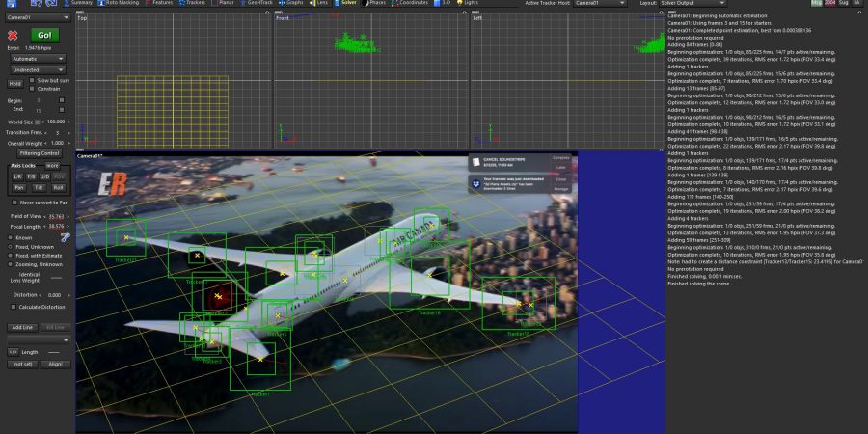Click the Field of View value field

pos(56,217)
